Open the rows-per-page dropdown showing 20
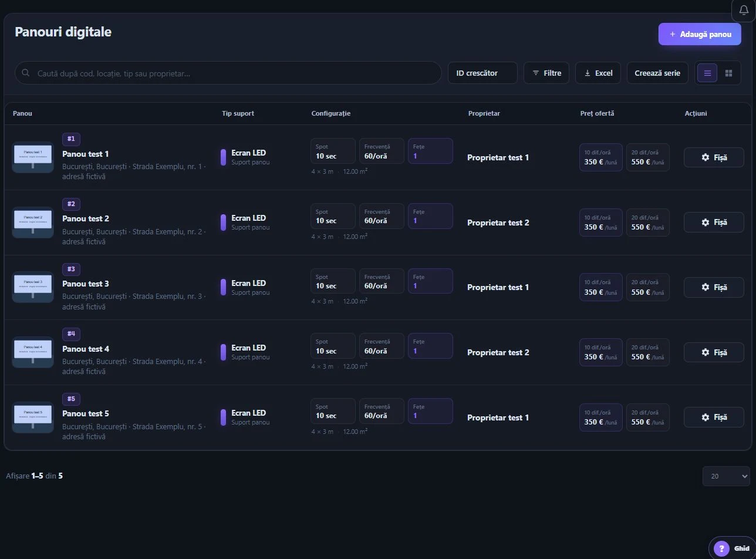 [x=726, y=476]
